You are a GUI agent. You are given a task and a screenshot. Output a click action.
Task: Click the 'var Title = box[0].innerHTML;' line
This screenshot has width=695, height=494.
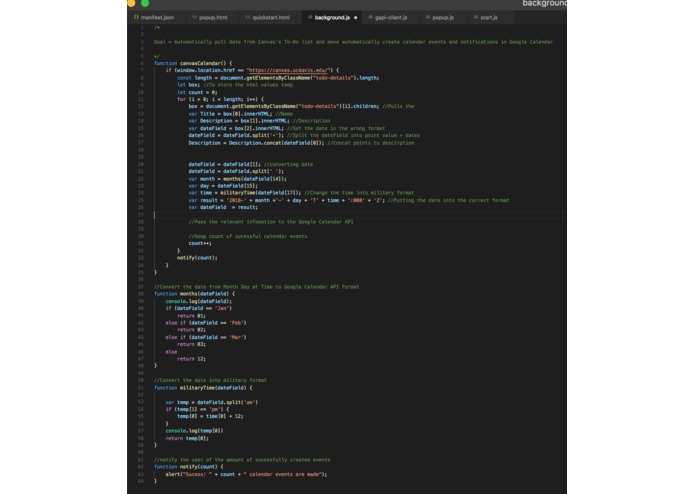tap(241, 113)
